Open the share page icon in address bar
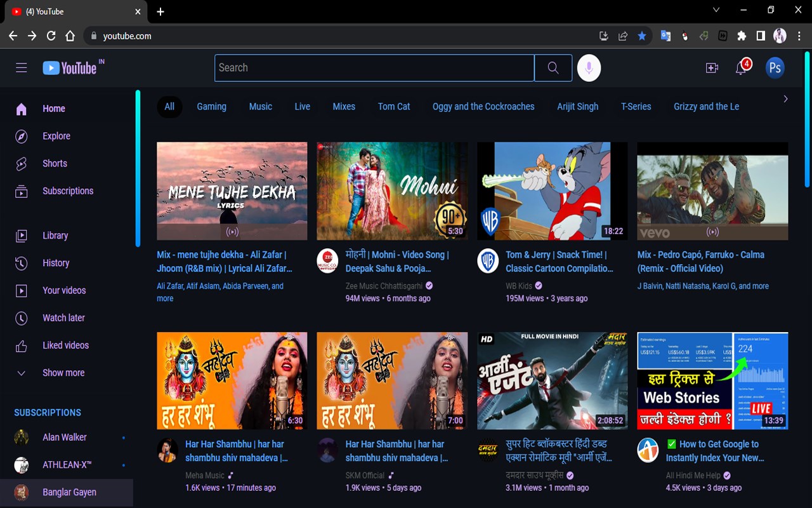Screen dimensions: 812x508 [623, 36]
